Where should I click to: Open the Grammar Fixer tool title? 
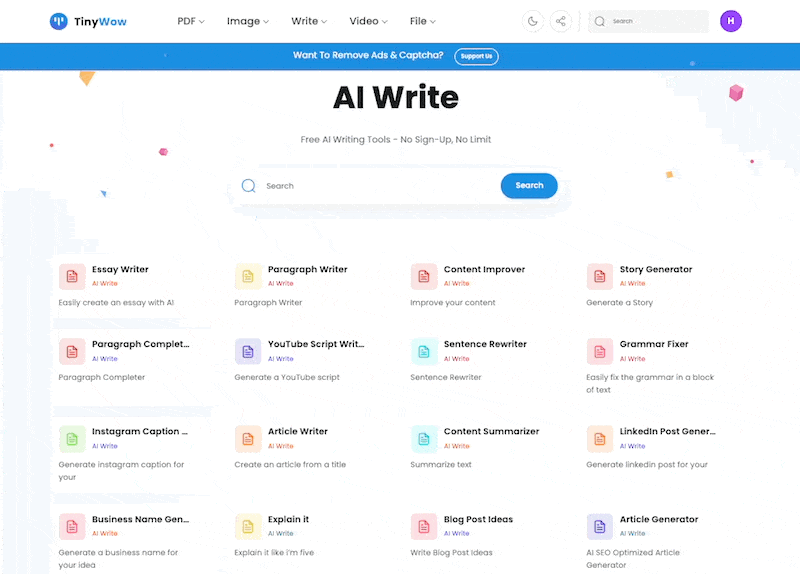654,344
